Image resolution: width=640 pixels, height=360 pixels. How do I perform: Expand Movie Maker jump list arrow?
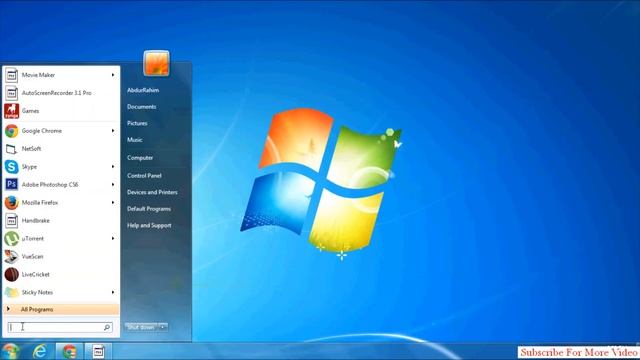[113, 75]
